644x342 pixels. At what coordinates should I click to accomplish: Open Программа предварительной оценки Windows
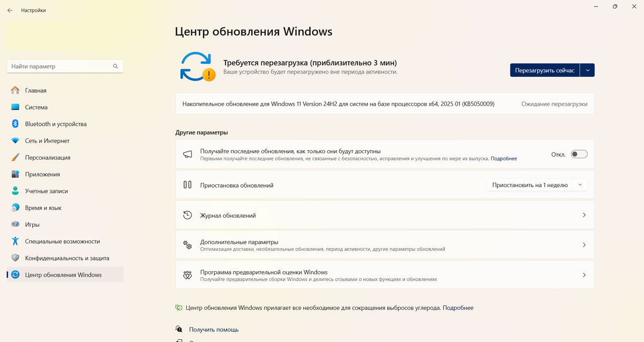point(385,275)
